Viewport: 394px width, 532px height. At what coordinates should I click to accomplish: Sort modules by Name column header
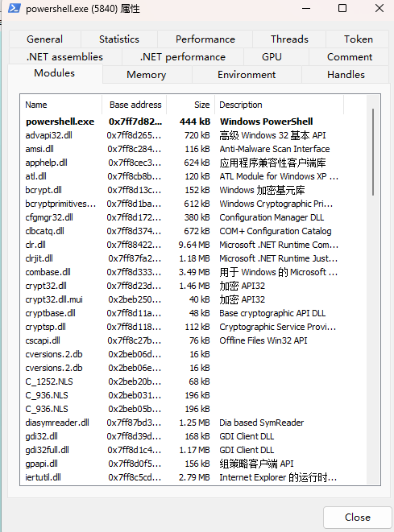tap(61, 105)
